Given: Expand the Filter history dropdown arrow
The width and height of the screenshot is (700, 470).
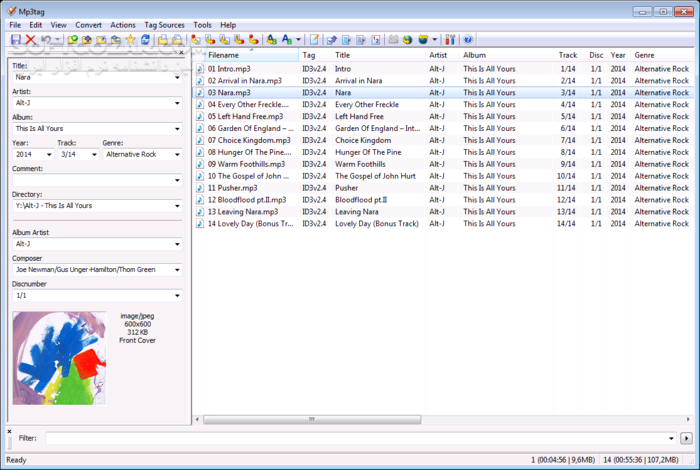Looking at the screenshot, I should [671, 438].
